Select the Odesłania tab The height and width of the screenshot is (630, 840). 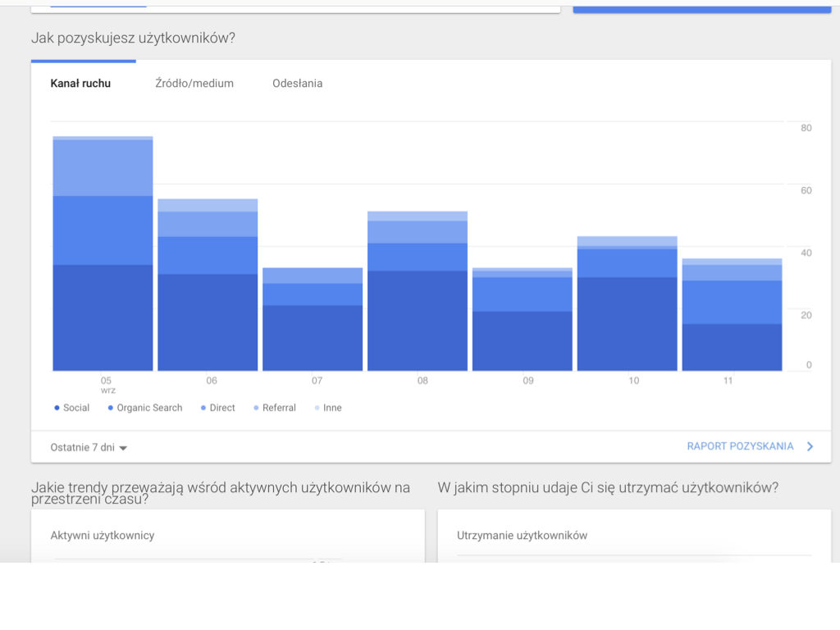[297, 83]
